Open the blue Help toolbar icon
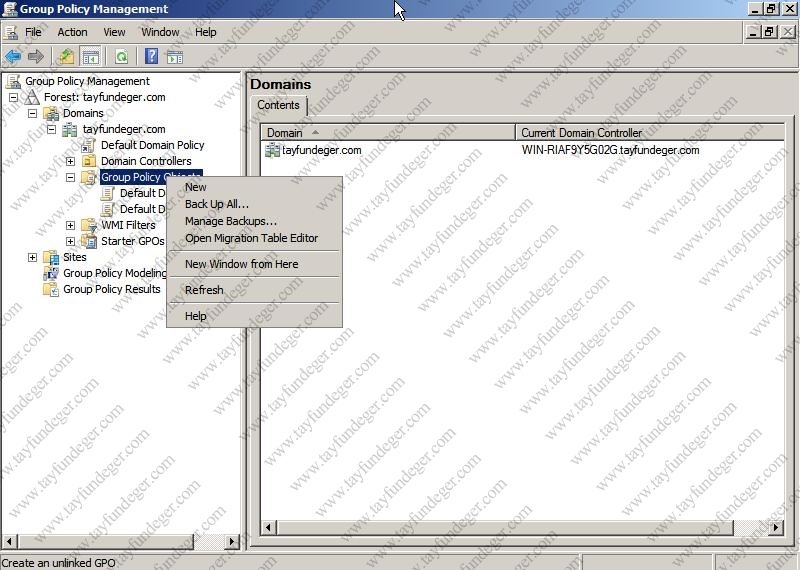800x570 pixels. [152, 56]
